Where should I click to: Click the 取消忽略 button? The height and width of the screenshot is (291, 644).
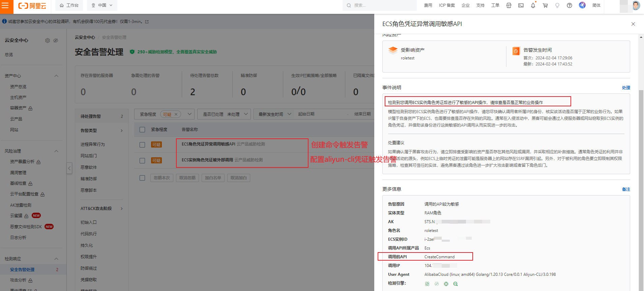187,178
